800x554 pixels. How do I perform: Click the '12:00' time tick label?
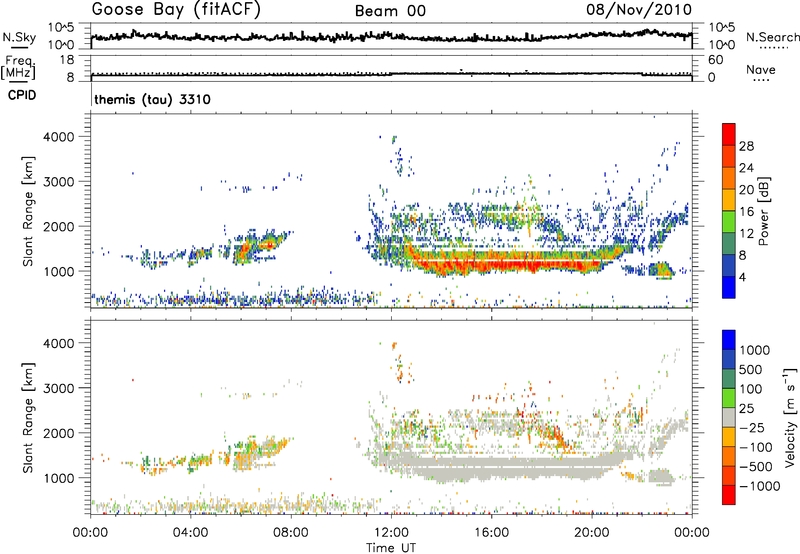tap(391, 533)
